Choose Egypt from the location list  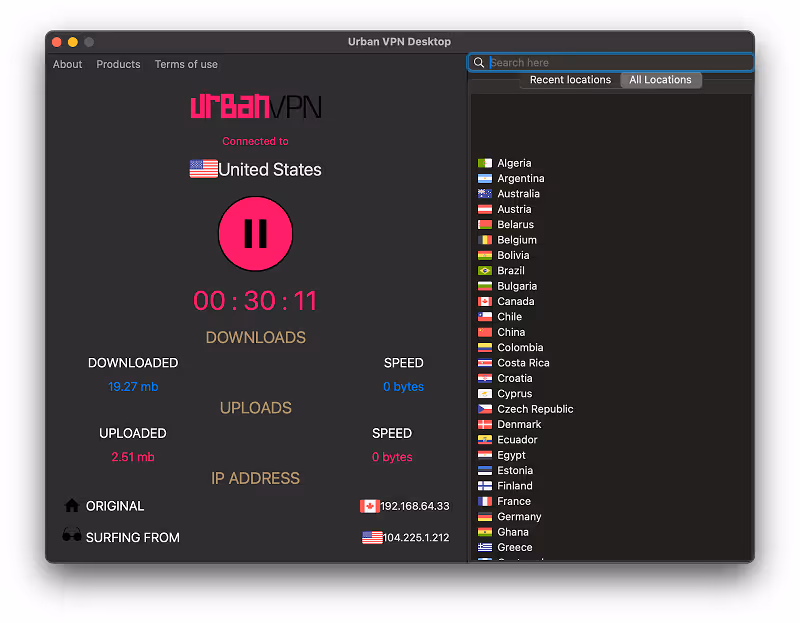(511, 455)
